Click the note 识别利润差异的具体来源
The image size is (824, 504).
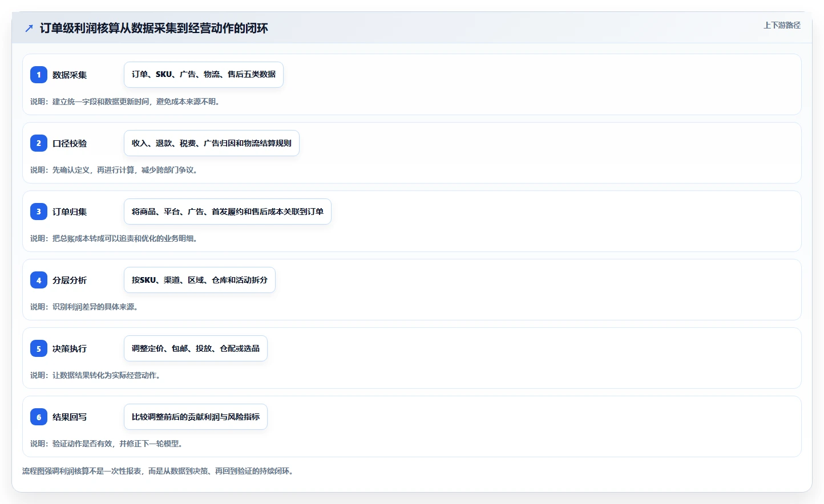[x=84, y=307]
